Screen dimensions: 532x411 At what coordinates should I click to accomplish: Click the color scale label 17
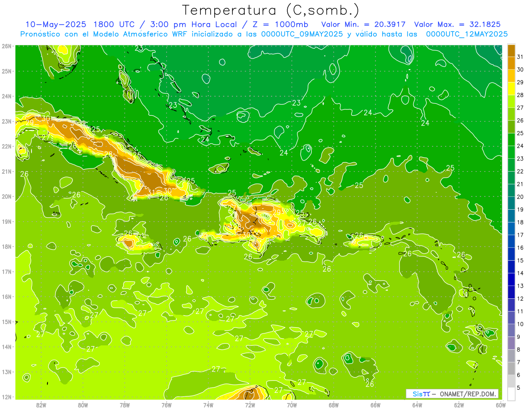(x=520, y=235)
